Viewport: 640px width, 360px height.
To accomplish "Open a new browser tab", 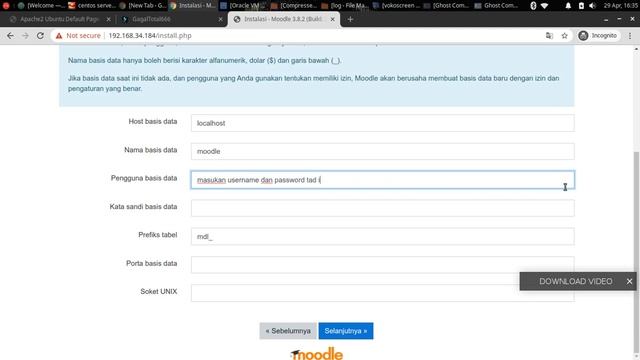I will point(350,19).
